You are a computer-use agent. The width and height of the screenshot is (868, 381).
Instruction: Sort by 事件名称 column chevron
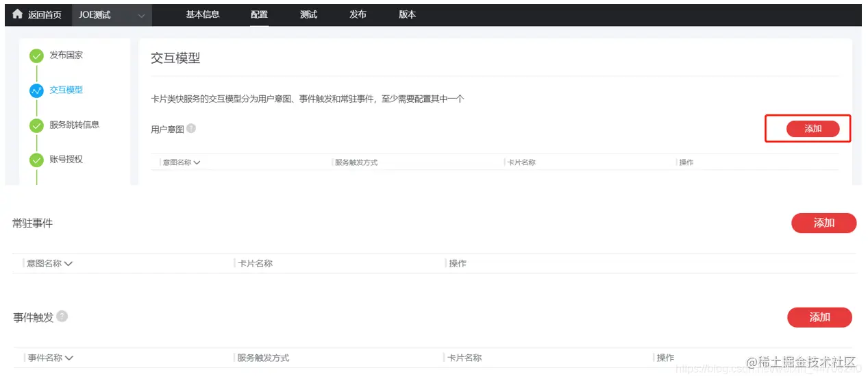click(69, 358)
